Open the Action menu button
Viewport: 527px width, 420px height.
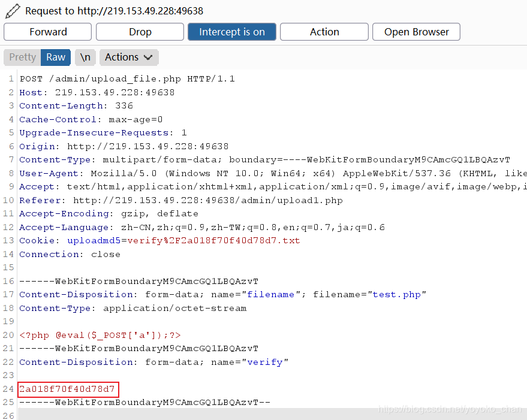324,32
